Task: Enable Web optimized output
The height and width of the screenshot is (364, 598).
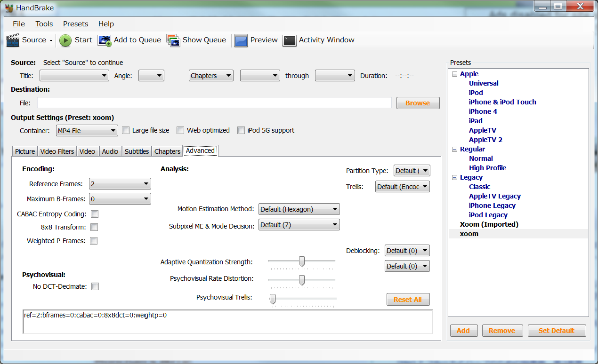Action: coord(180,130)
